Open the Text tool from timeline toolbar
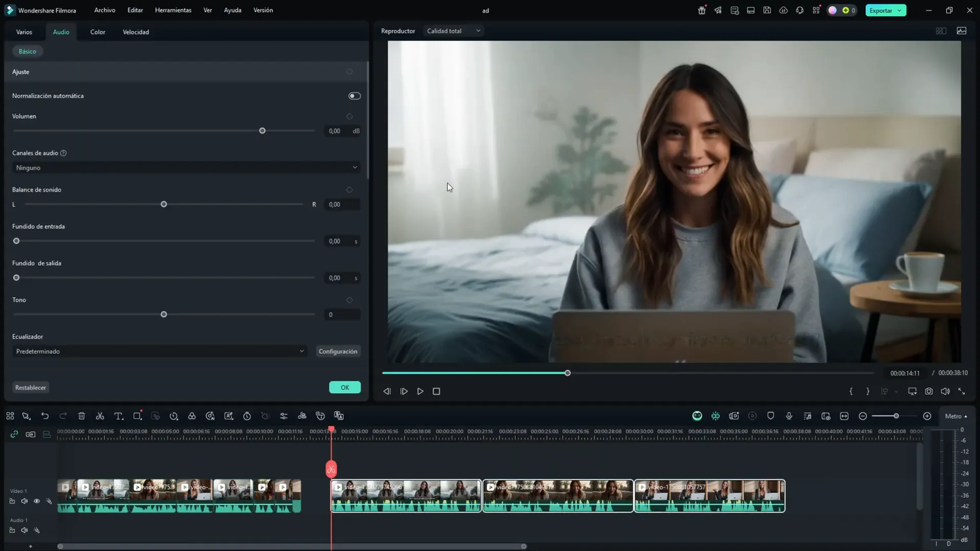 119,416
